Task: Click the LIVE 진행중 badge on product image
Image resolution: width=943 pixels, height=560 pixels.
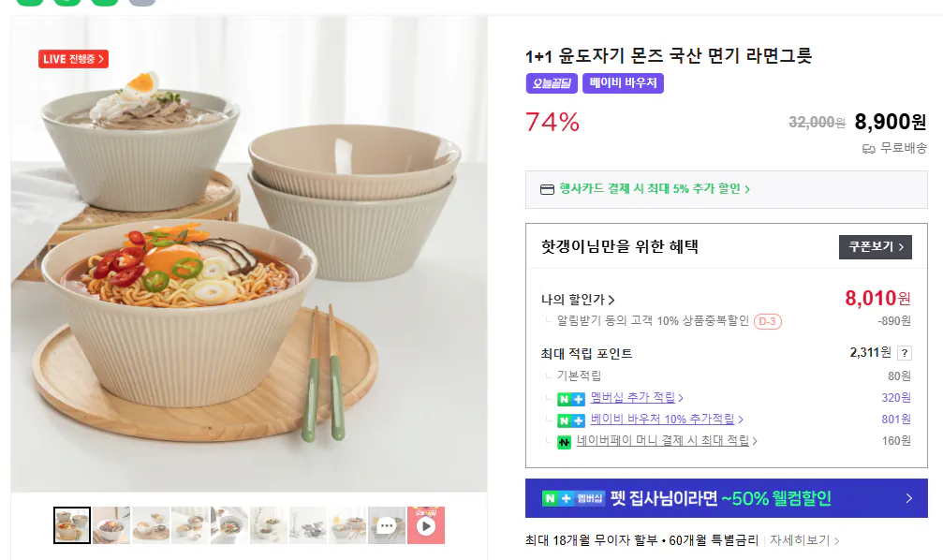Action: point(73,58)
